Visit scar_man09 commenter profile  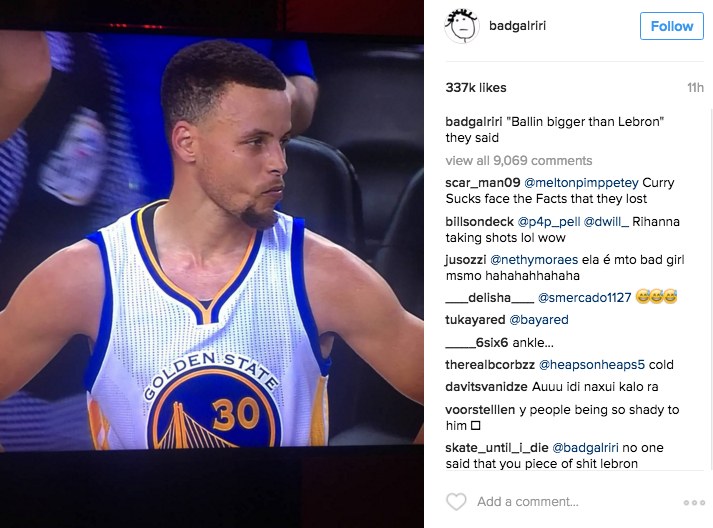(483, 183)
